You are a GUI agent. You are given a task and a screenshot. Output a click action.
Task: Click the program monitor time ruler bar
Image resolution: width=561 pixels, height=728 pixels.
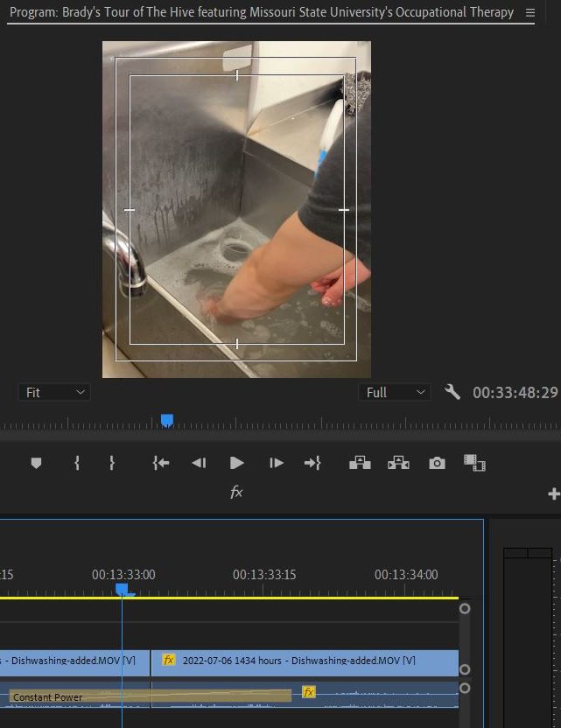pos(280,423)
